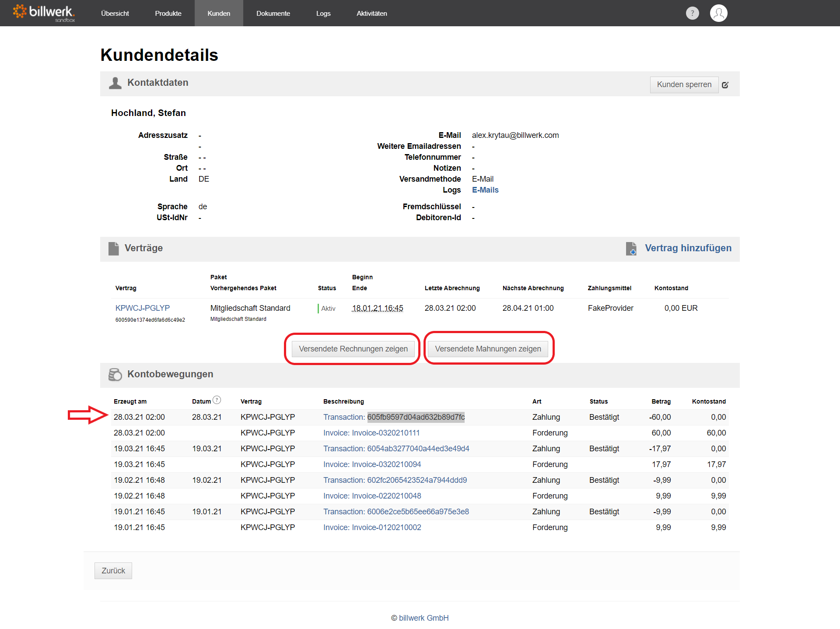Open the Produkte menu tab
Image resolution: width=840 pixels, height=629 pixels.
pos(168,13)
